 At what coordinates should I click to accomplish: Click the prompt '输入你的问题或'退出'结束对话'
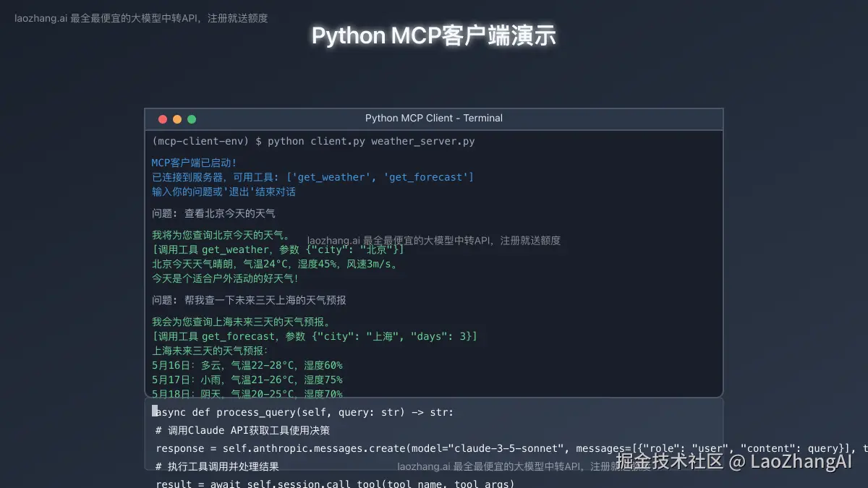tap(224, 191)
